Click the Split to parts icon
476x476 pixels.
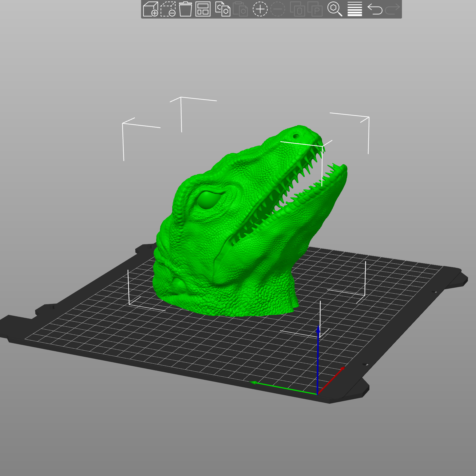coord(315,9)
